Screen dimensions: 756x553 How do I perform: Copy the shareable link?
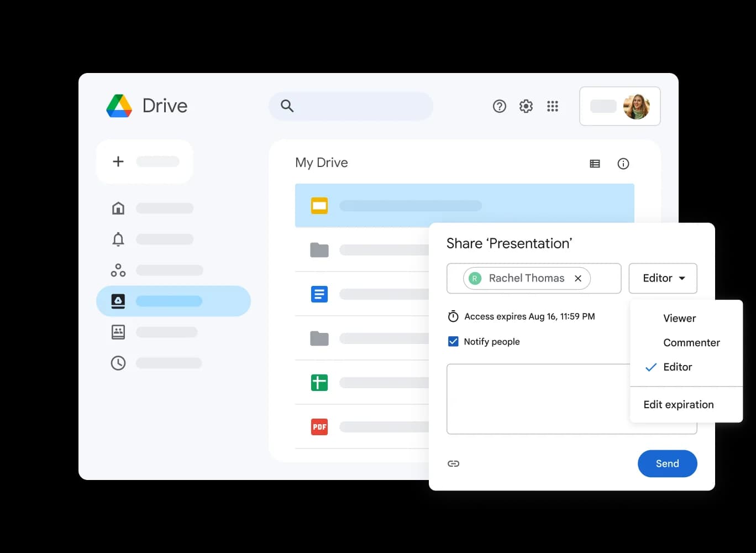pos(453,463)
